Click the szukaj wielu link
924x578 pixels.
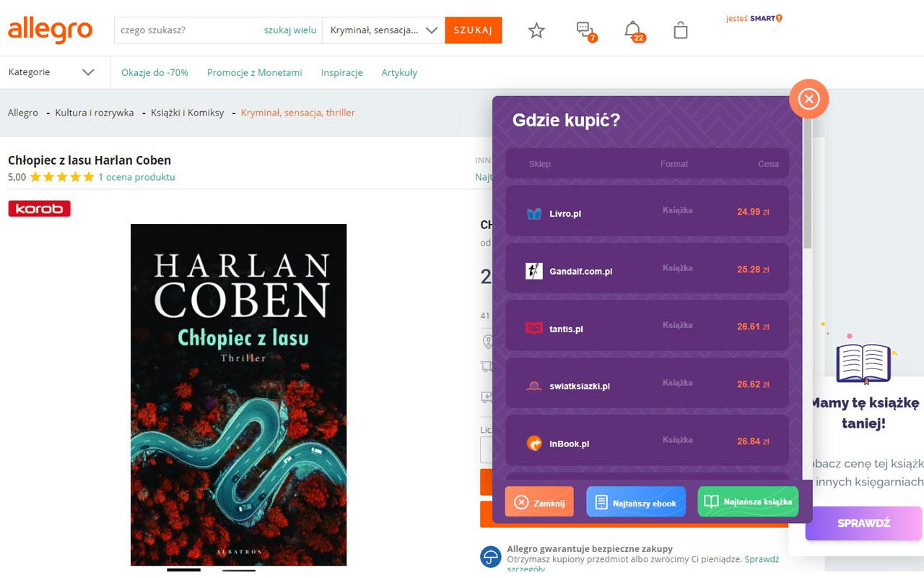[290, 30]
